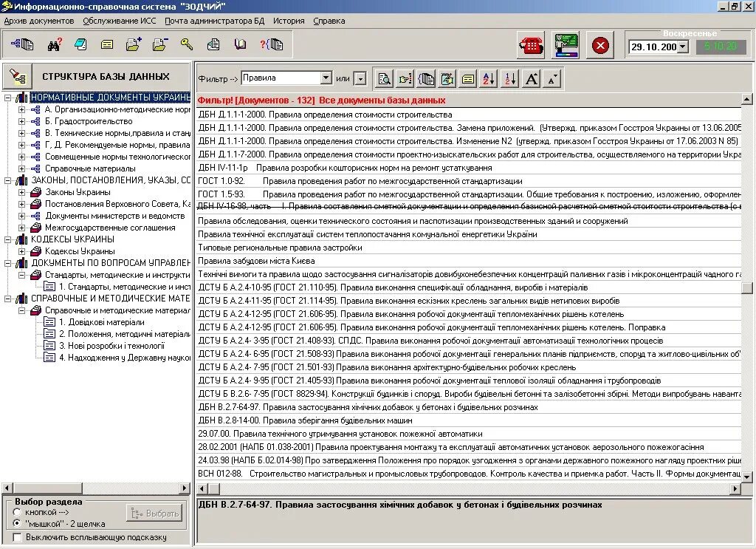756x549 pixels.
Task: Click the teal notepad toolbar icon
Action: click(x=80, y=45)
